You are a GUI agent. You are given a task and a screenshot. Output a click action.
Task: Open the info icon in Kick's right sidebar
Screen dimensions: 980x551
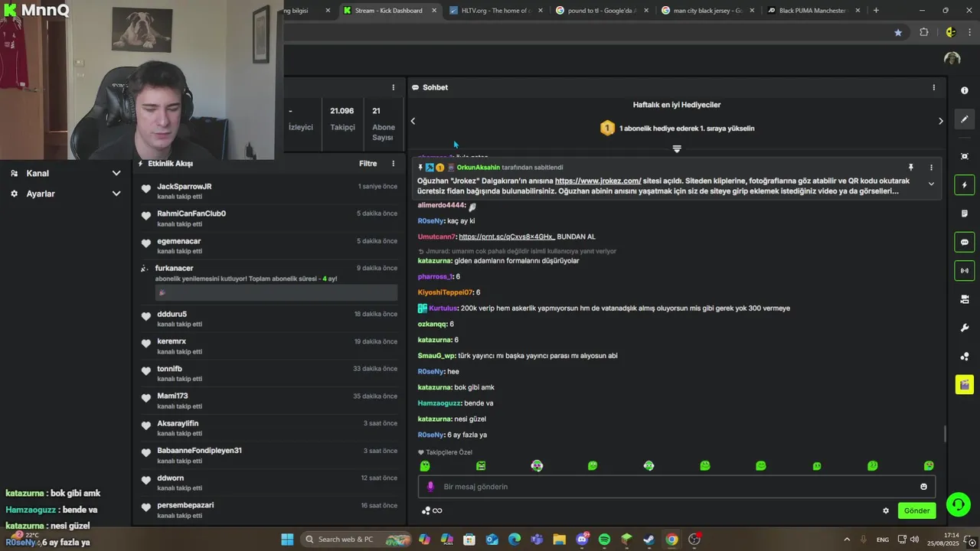964,90
